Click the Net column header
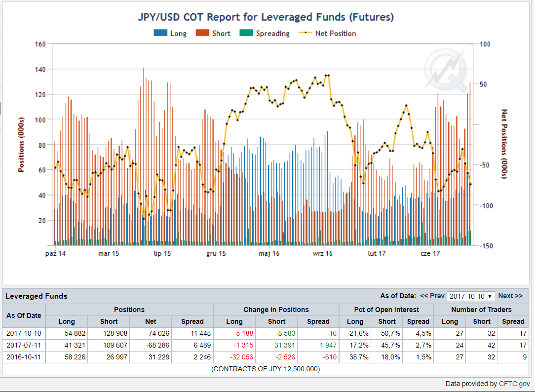The width and height of the screenshot is (535, 392). (x=151, y=321)
